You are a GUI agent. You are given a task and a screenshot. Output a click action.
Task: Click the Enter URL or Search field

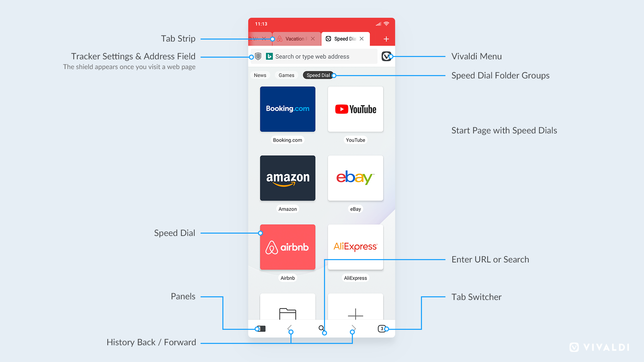(322, 328)
